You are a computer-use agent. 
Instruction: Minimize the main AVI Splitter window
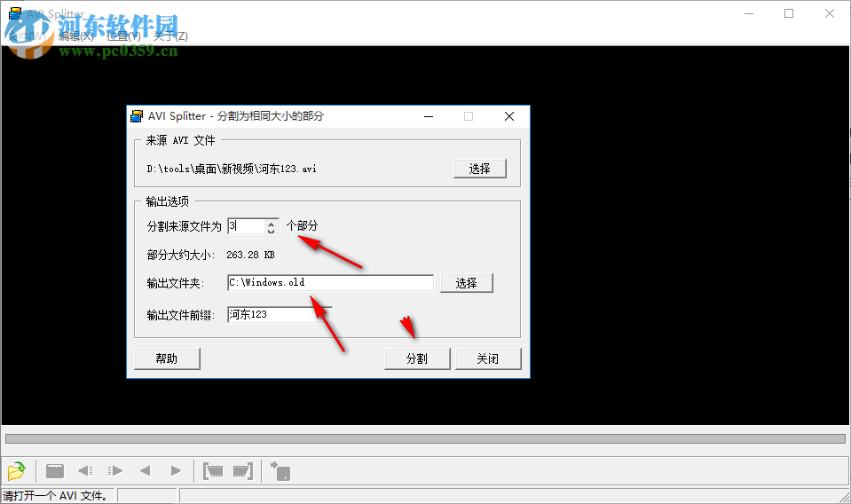[749, 13]
